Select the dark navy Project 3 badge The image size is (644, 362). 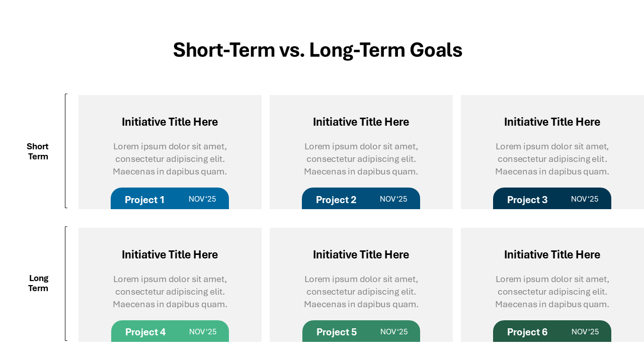tap(552, 199)
